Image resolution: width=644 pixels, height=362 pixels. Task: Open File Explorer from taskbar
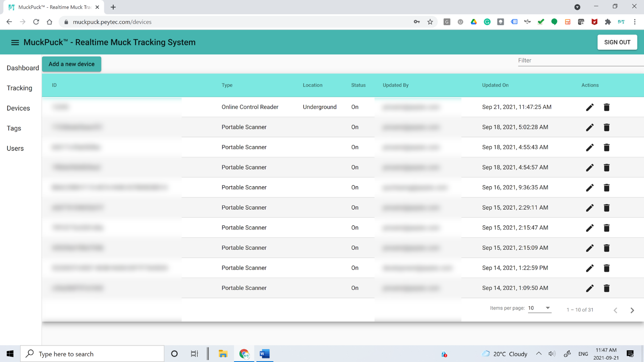[x=223, y=354]
